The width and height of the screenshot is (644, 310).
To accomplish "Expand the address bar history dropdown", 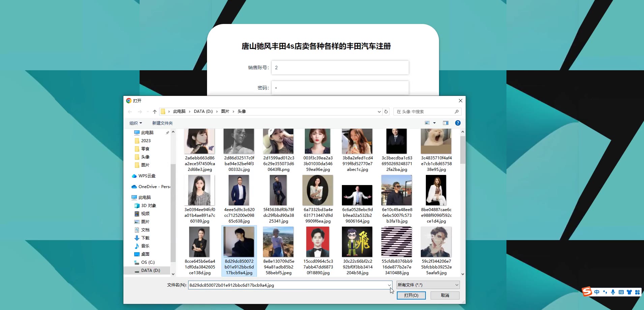I will 379,112.
